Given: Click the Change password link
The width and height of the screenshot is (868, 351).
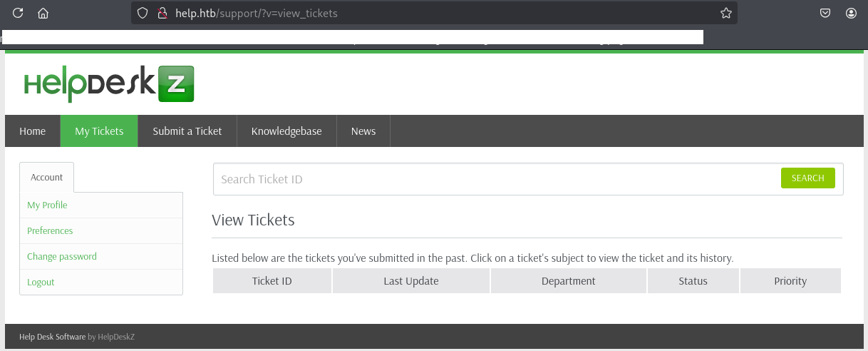Looking at the screenshot, I should (x=62, y=257).
